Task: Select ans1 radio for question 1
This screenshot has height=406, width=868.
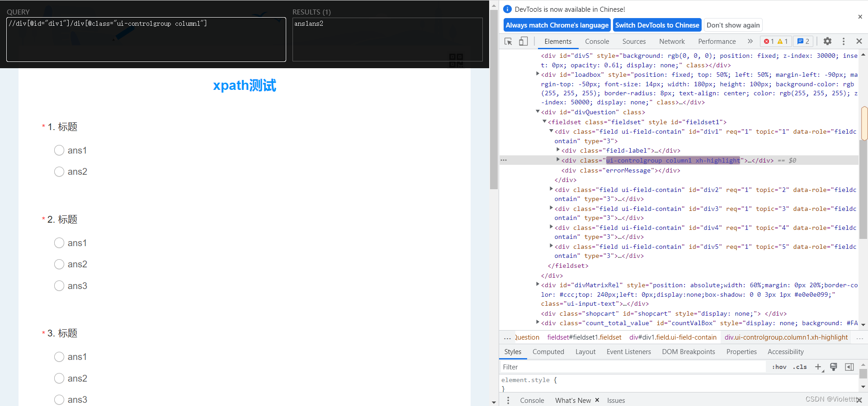Action: [59, 150]
